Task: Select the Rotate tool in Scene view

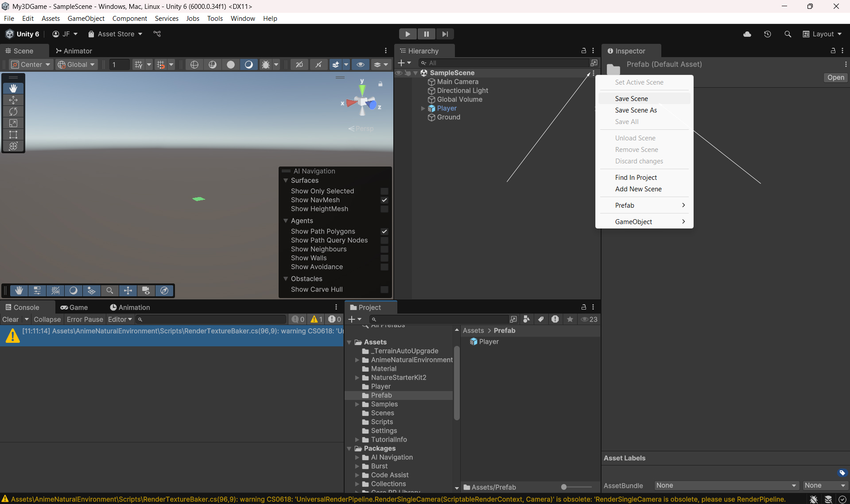Action: tap(13, 112)
